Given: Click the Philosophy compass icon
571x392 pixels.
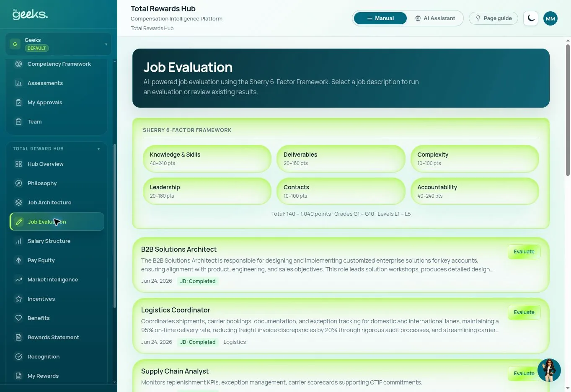Looking at the screenshot, I should 18,183.
